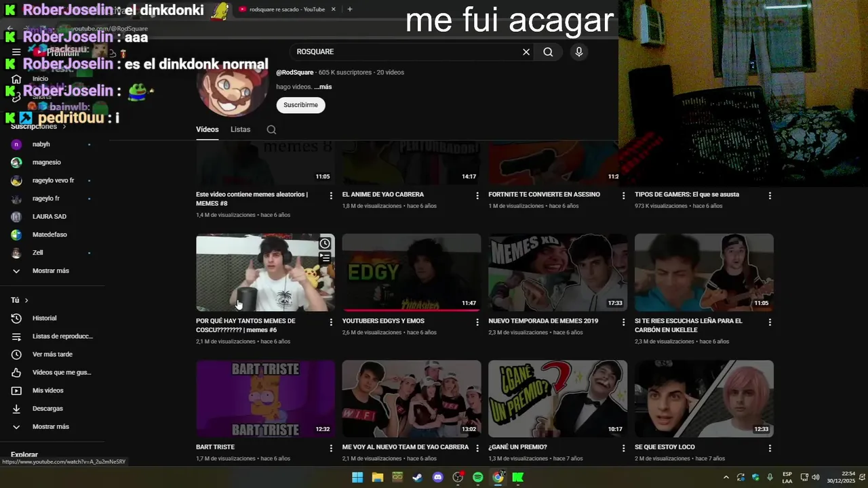Open rageylo vevo fr subscription

[x=52, y=181]
